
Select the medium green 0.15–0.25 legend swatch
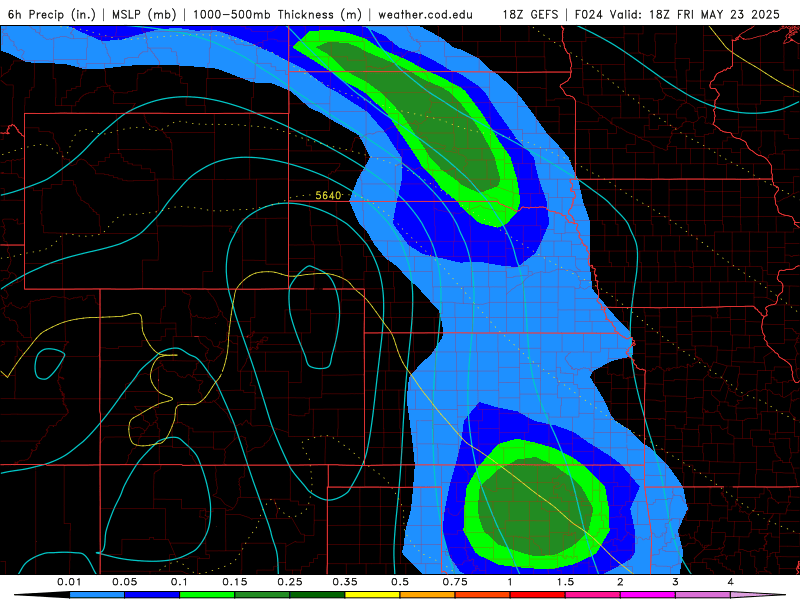click(x=262, y=595)
